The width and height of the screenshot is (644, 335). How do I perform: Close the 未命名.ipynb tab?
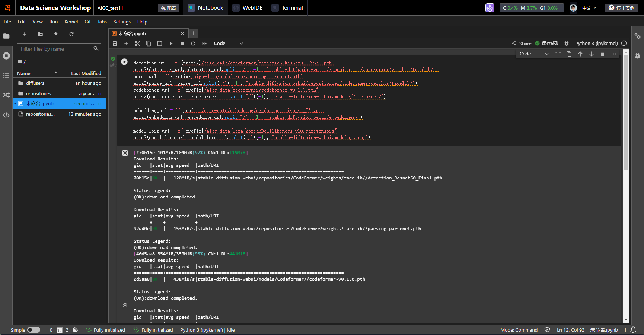pyautogui.click(x=182, y=33)
